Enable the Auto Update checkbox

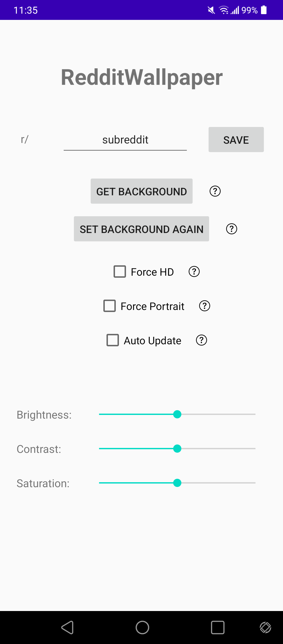[112, 340]
